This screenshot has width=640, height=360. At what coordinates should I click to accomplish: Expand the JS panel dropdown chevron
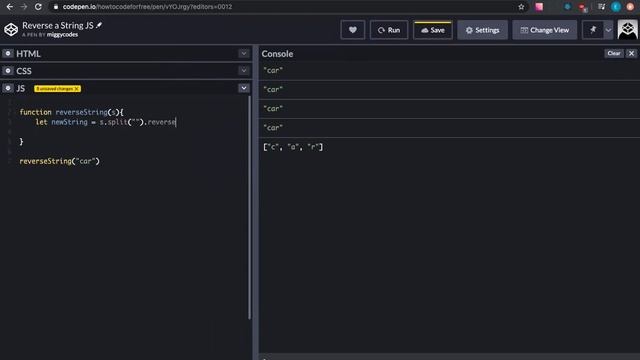[244, 88]
